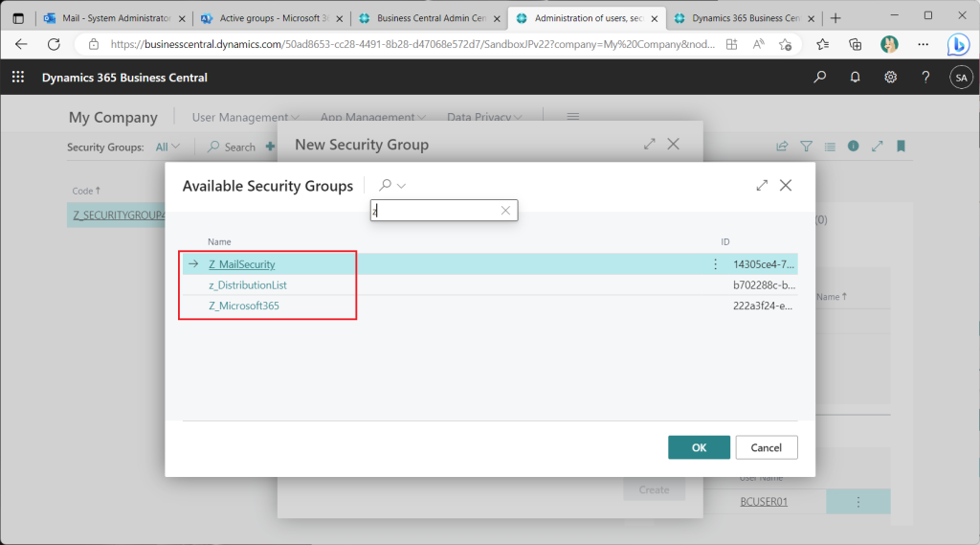Sort by the ID column header
This screenshot has height=545, width=980.
pos(725,241)
